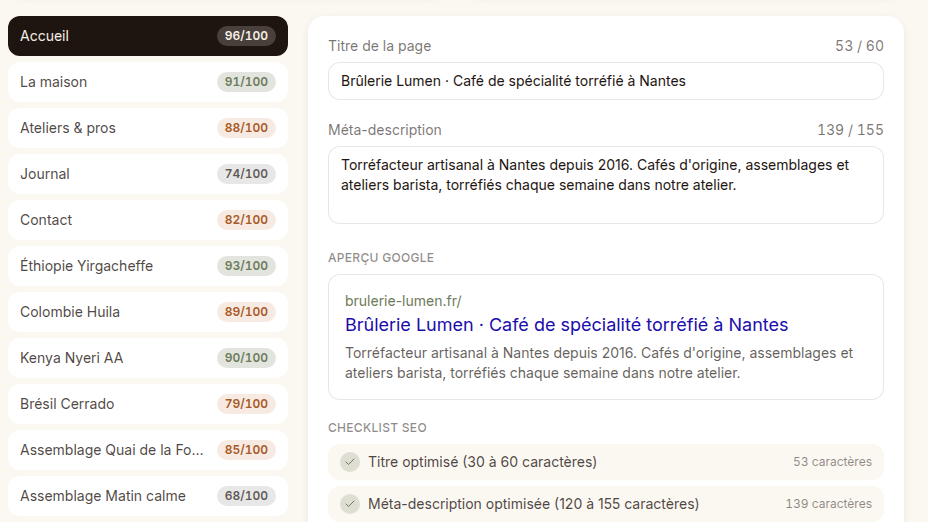The width and height of the screenshot is (928, 522).
Task: Click the 89/100 score badge
Action: coord(246,312)
